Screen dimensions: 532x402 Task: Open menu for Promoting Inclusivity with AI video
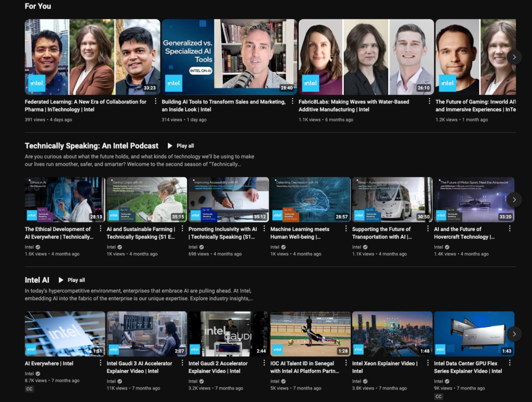point(264,229)
